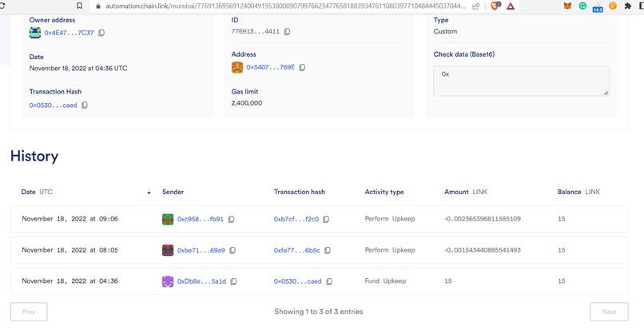644x334 pixels.
Task: Open the blue calendar extension icon
Action: [x=598, y=7]
